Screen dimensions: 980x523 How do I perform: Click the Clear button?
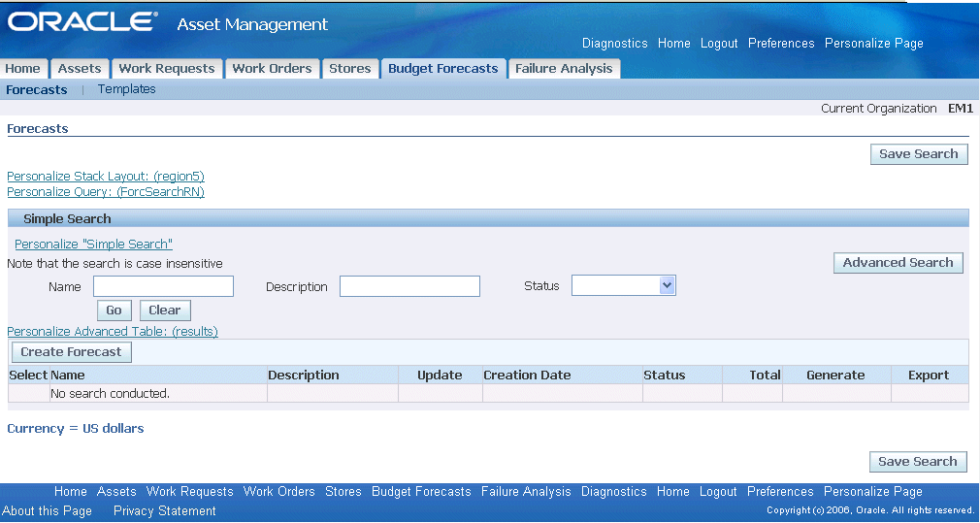[165, 310]
